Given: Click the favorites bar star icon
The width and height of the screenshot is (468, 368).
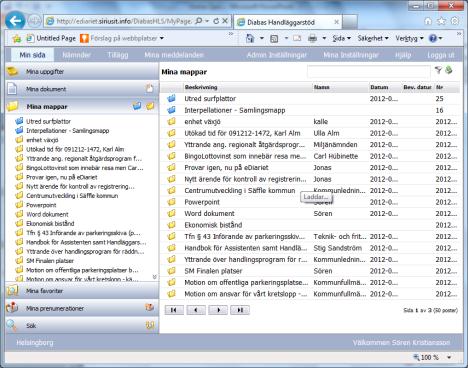Looking at the screenshot, I should point(17,39).
